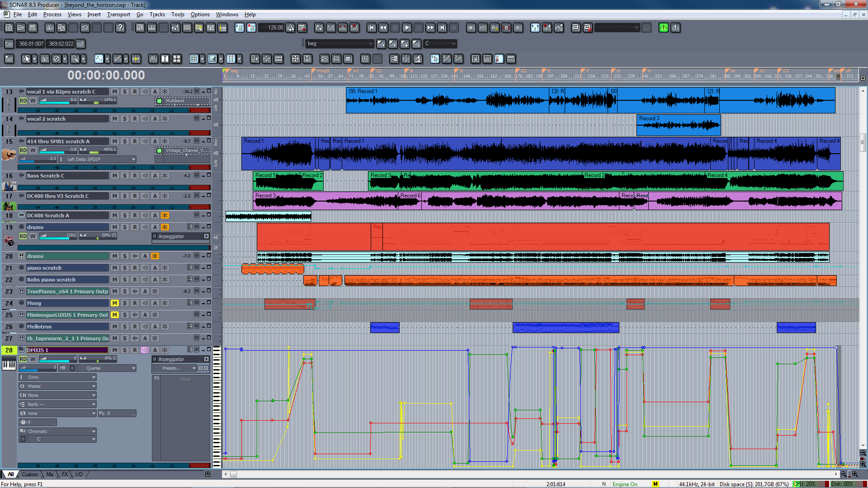Click the A automation button on Mellotron track

click(155, 327)
